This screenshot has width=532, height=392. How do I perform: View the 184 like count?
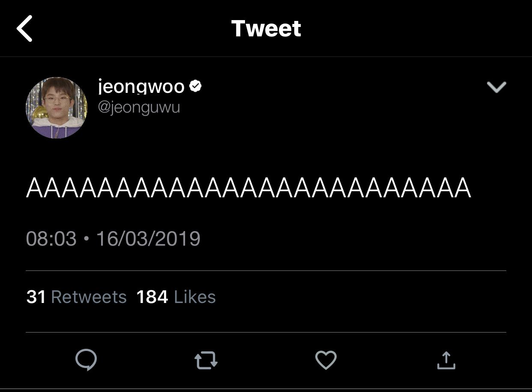[152, 297]
